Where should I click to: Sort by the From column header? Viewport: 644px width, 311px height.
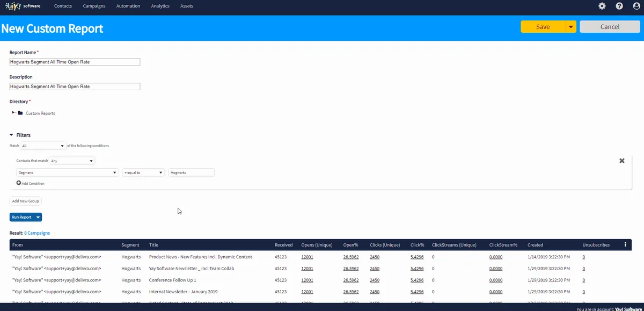coord(18,245)
